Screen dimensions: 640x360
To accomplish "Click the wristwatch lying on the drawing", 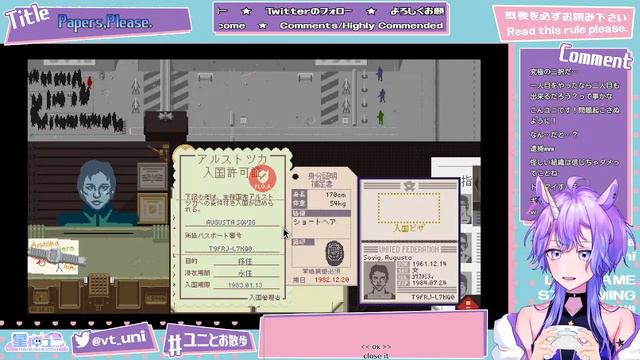I will tap(56, 256).
